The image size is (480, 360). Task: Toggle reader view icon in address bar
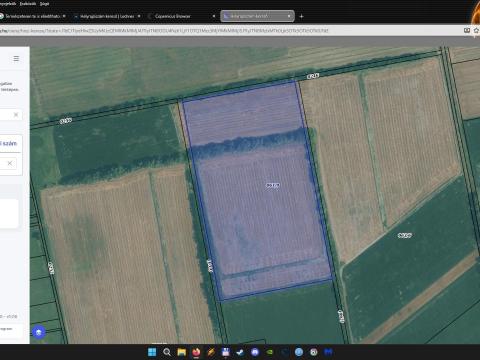click(x=467, y=30)
